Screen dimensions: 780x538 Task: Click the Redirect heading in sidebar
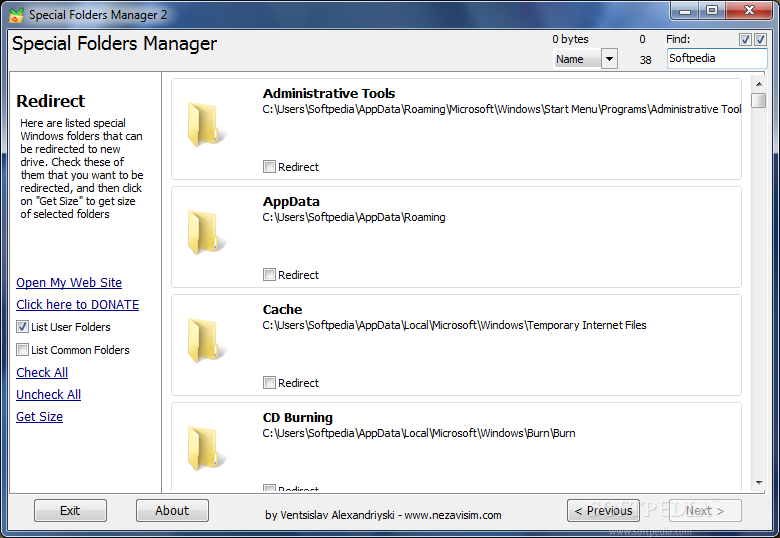(51, 101)
